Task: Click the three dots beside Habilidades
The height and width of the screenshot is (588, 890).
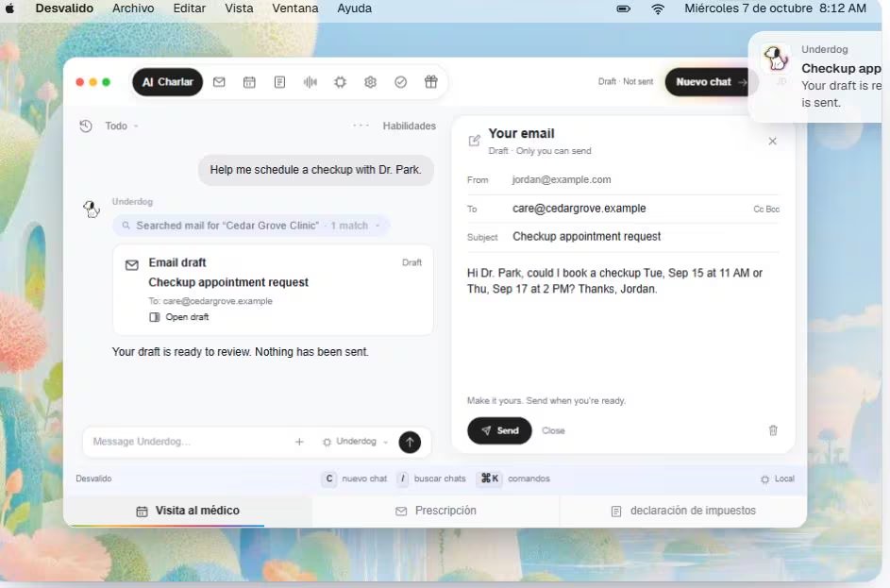Action: (361, 126)
